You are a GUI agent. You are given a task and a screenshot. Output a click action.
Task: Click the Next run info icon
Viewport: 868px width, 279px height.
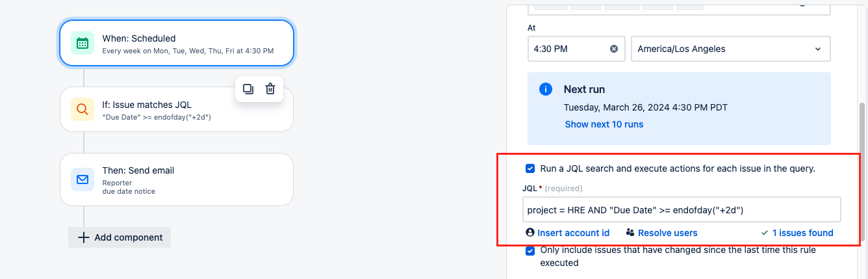tap(546, 89)
